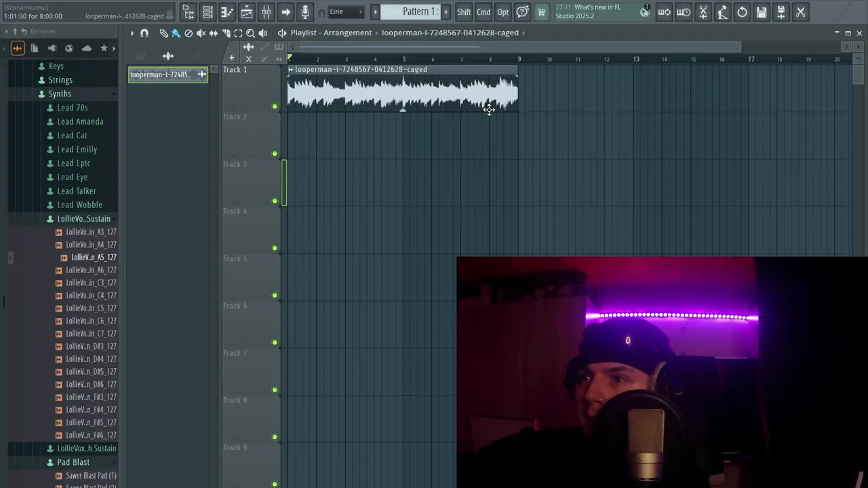This screenshot has width=868, height=488.
Task: Show patterns piano icon in picker
Action: coord(140,56)
